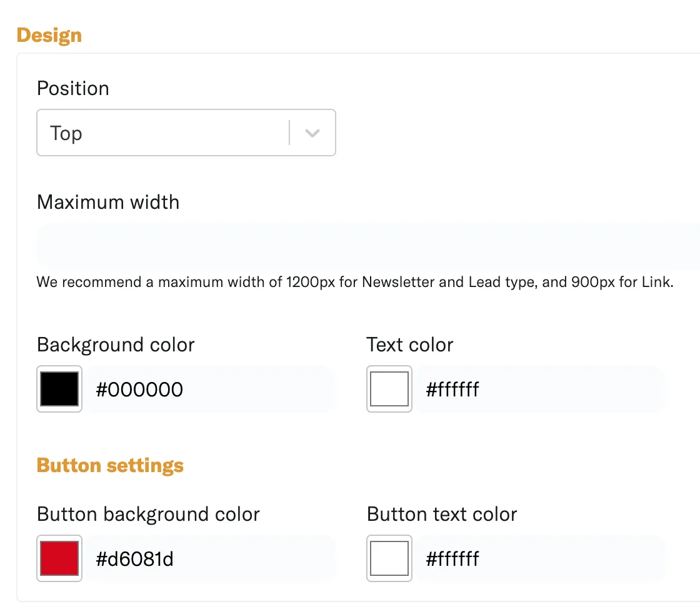The height and width of the screenshot is (604, 700).
Task: Click the Background color label
Action: click(x=116, y=345)
